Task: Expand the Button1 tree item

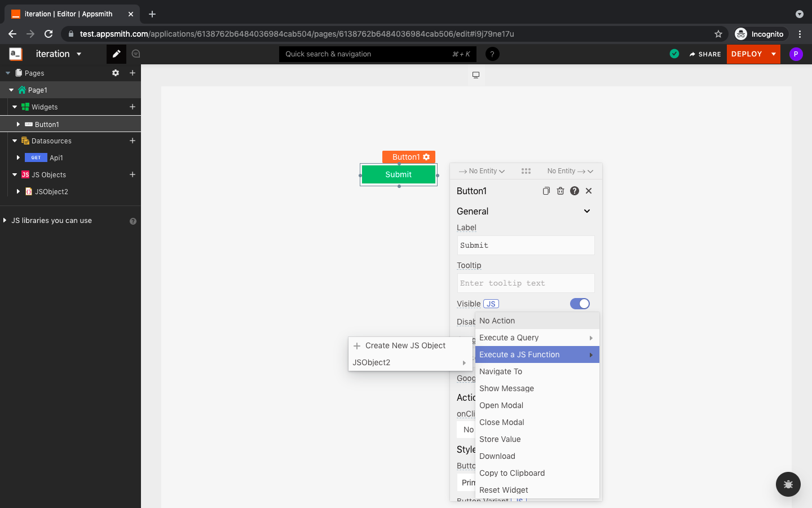Action: point(18,124)
